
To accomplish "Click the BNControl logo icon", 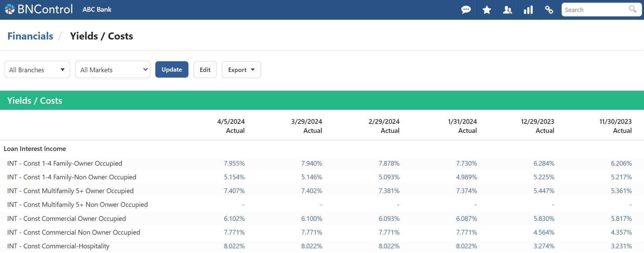I will tap(10, 9).
